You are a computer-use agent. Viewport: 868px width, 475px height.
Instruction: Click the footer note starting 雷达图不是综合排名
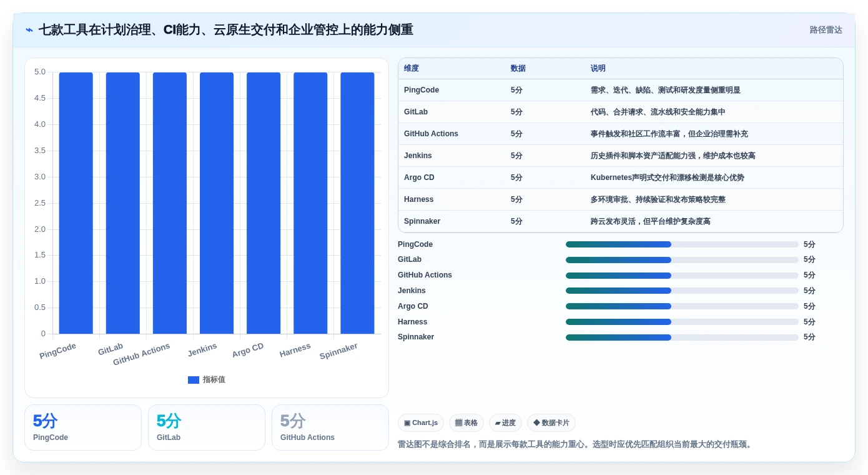coord(576,444)
